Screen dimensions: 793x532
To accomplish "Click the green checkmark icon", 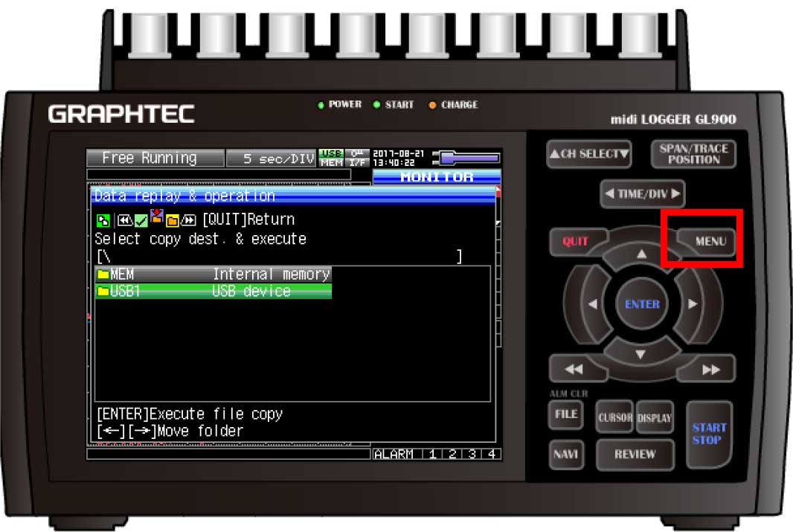I will [141, 220].
